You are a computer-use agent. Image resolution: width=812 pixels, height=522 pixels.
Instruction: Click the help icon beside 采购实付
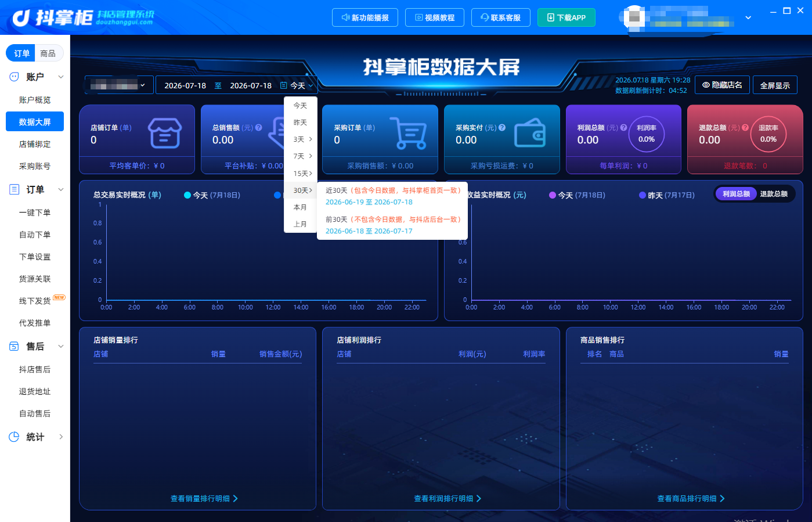502,128
